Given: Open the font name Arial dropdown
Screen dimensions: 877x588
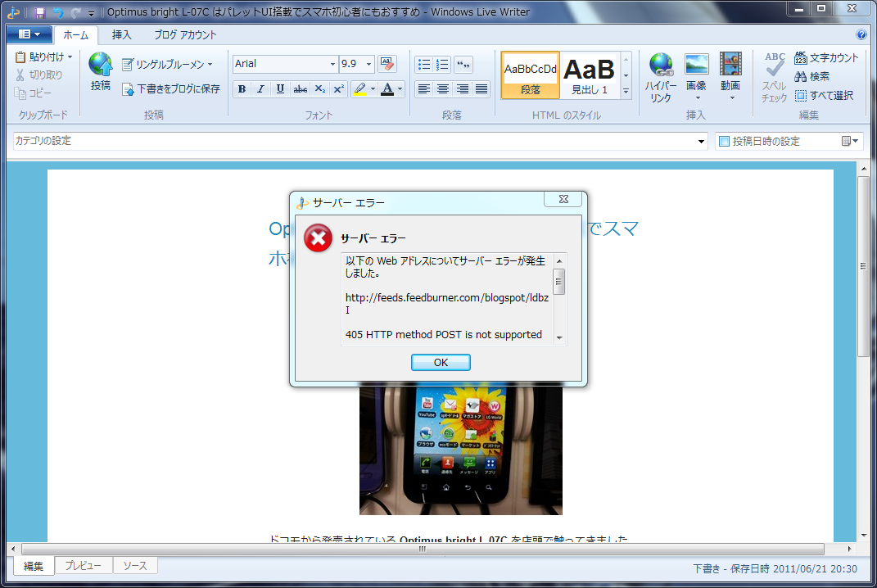Looking at the screenshot, I should tap(332, 64).
